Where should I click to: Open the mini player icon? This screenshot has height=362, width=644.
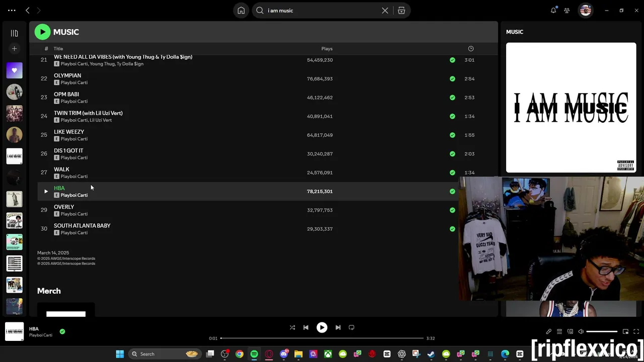tap(625, 332)
